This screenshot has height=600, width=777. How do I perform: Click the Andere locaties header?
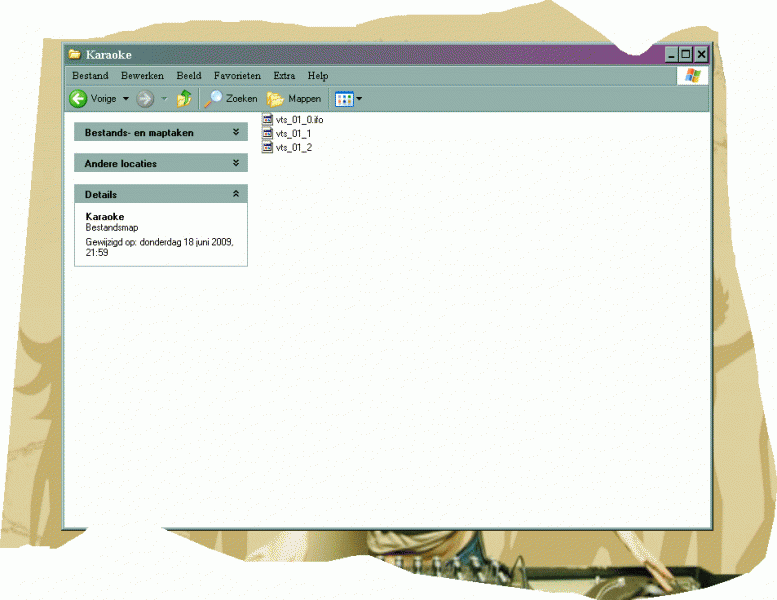[161, 163]
